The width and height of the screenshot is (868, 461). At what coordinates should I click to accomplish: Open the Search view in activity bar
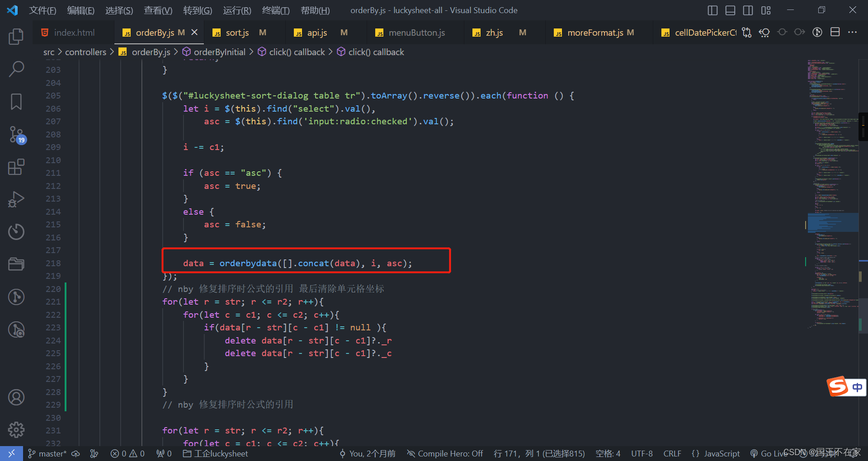(16, 69)
